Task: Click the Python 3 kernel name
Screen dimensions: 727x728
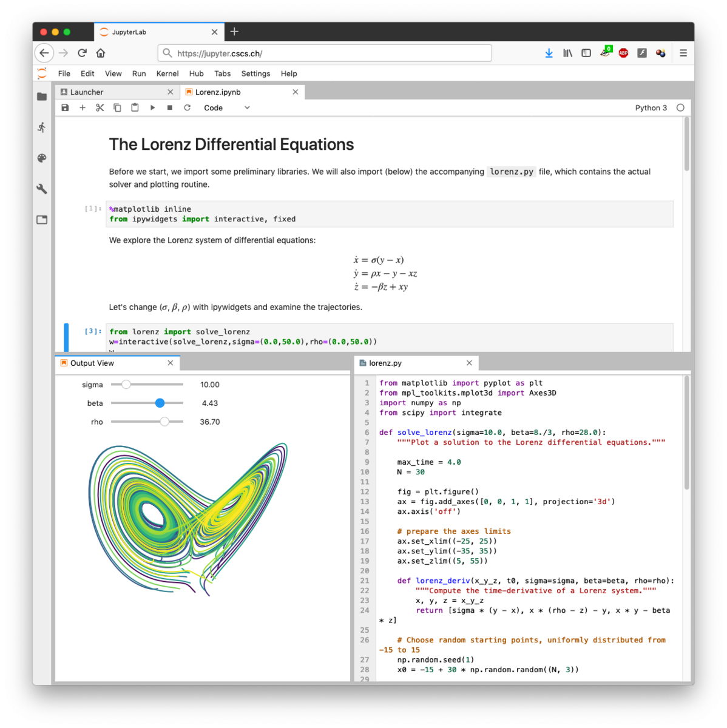Action: [x=651, y=107]
